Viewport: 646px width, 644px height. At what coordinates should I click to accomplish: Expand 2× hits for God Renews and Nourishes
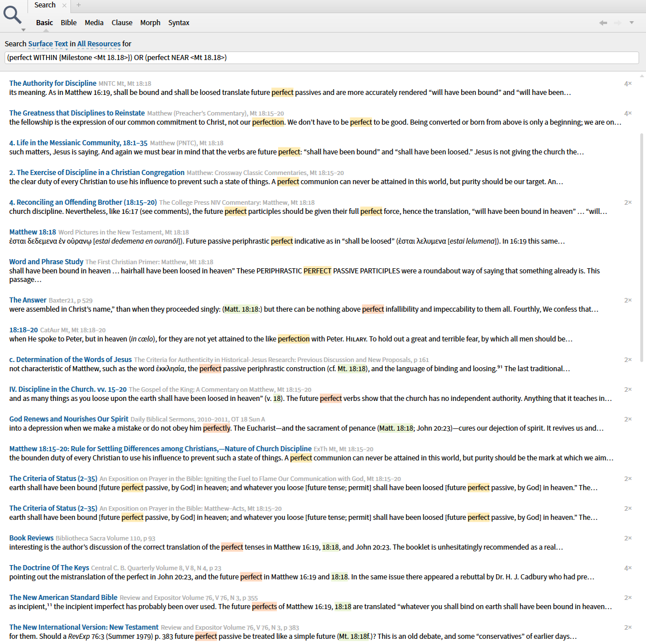[628, 419]
